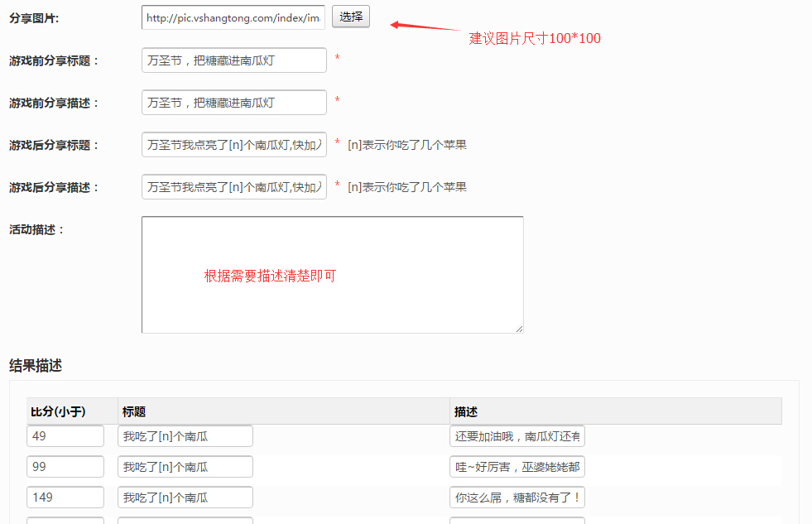Click the 标题 field in the 149 row
The width and height of the screenshot is (812, 524).
(x=185, y=498)
